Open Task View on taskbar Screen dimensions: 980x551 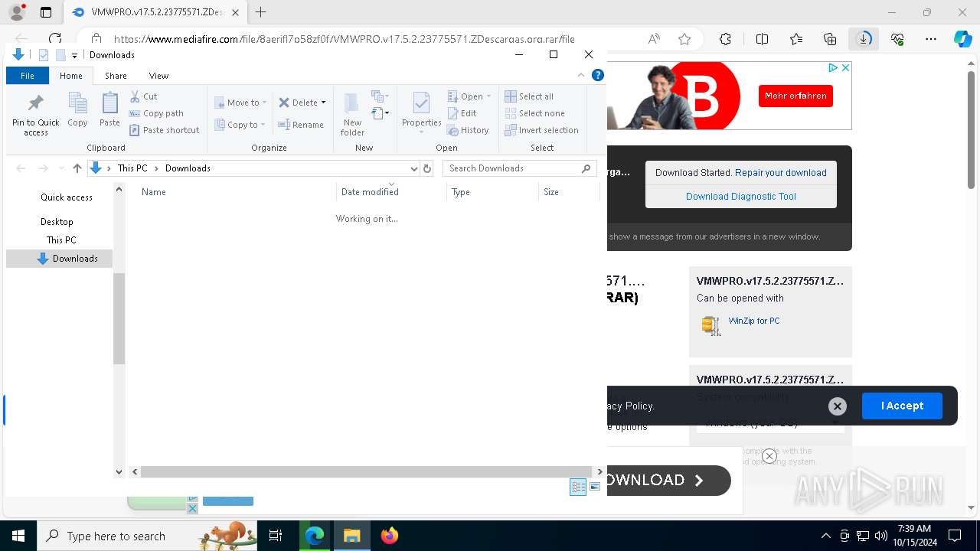276,536
